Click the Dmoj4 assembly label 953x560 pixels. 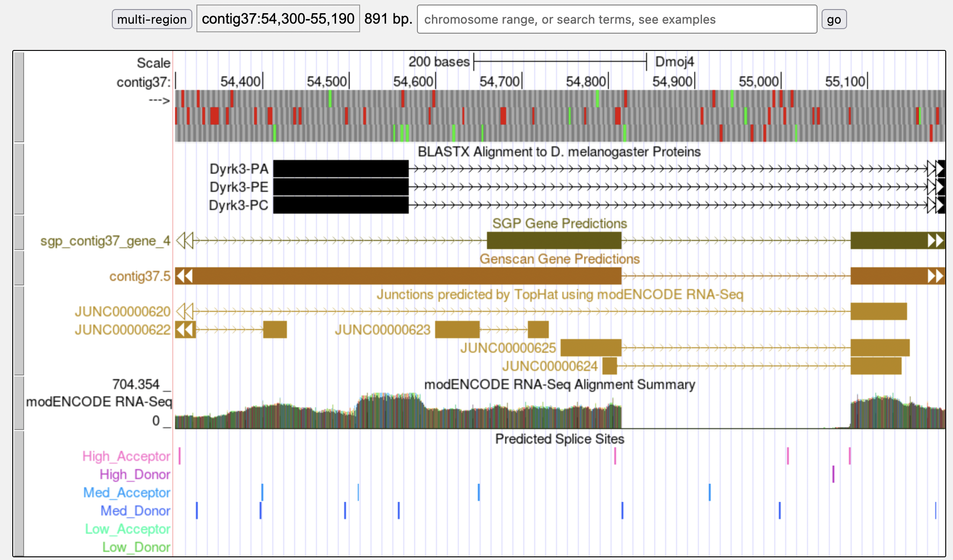pos(675,62)
